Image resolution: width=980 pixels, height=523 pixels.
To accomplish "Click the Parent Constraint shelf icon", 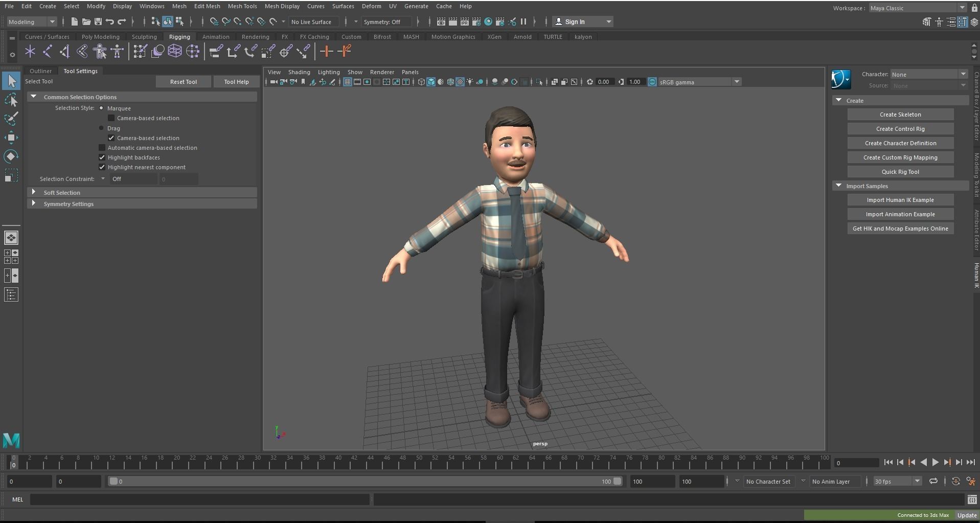I will point(216,51).
